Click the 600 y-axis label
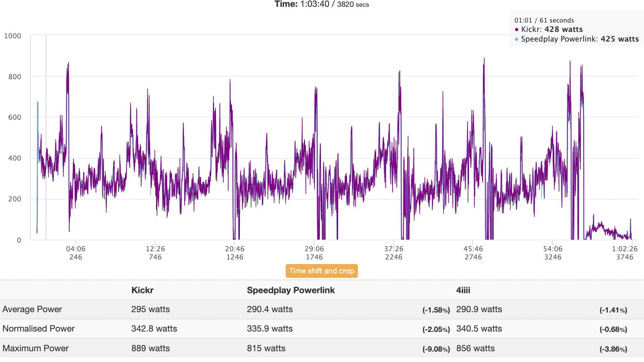 (x=15, y=117)
